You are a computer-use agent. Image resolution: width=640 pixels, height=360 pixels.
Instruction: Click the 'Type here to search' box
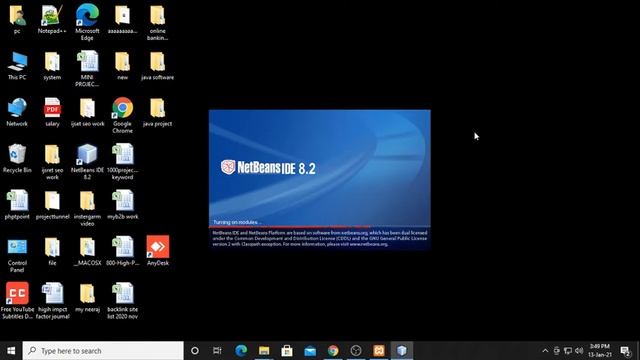point(103,351)
